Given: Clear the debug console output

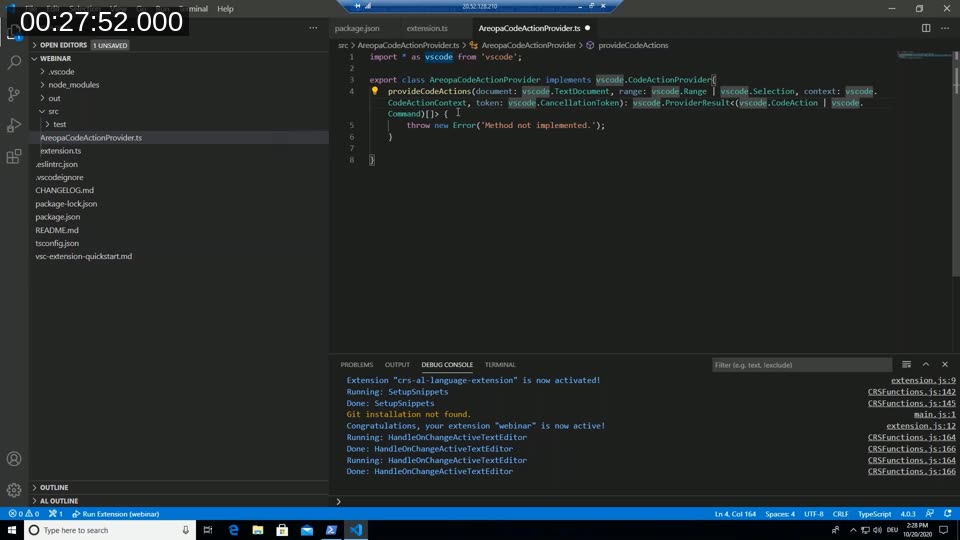Looking at the screenshot, I should pyautogui.click(x=906, y=364).
